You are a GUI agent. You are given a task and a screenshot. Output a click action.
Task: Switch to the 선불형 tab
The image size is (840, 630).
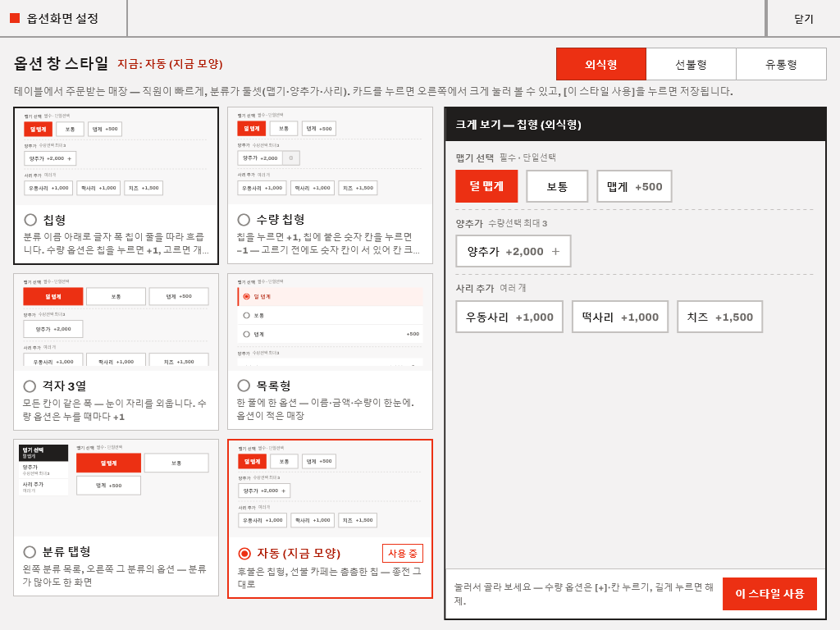point(691,64)
